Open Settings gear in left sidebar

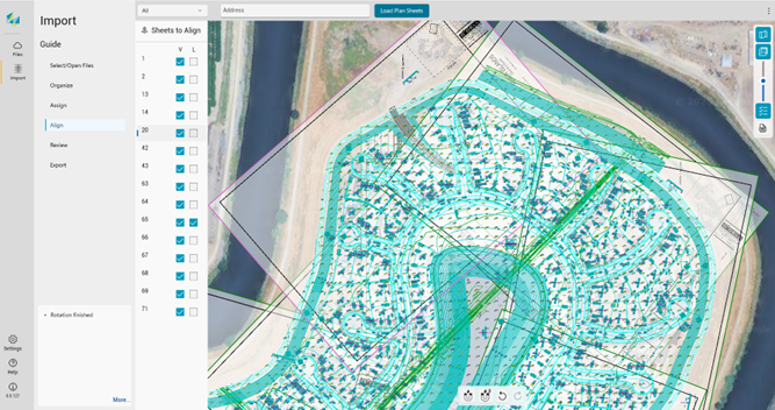tap(13, 339)
